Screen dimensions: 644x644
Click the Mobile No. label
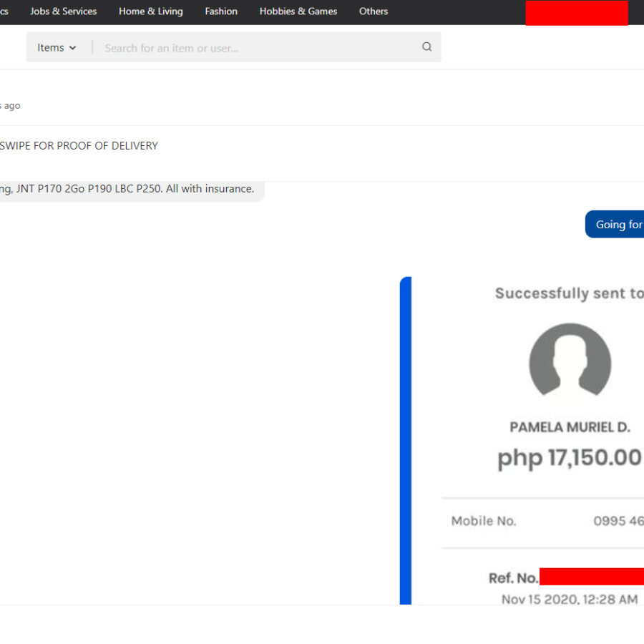point(484,521)
